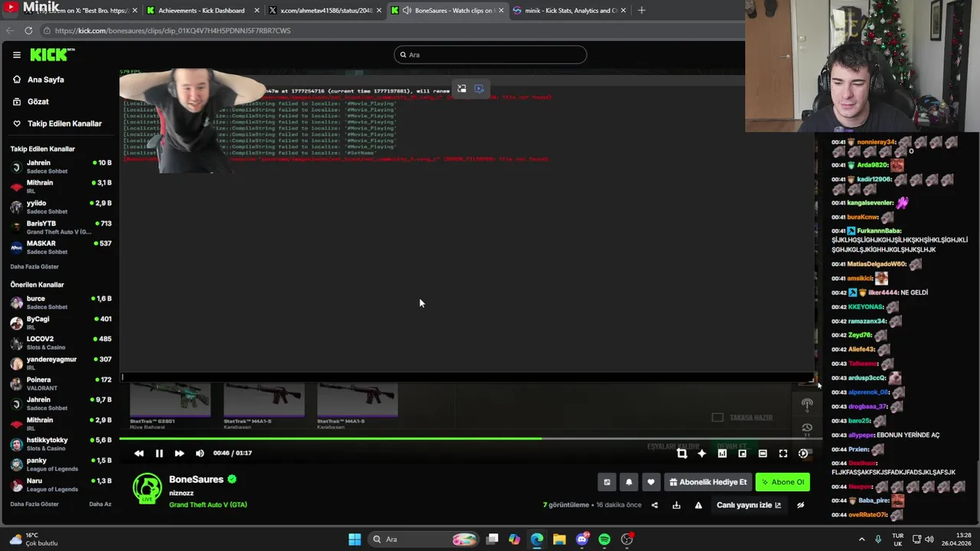Click the browser address bar URL
Screen dimensions: 980x551
[172, 31]
